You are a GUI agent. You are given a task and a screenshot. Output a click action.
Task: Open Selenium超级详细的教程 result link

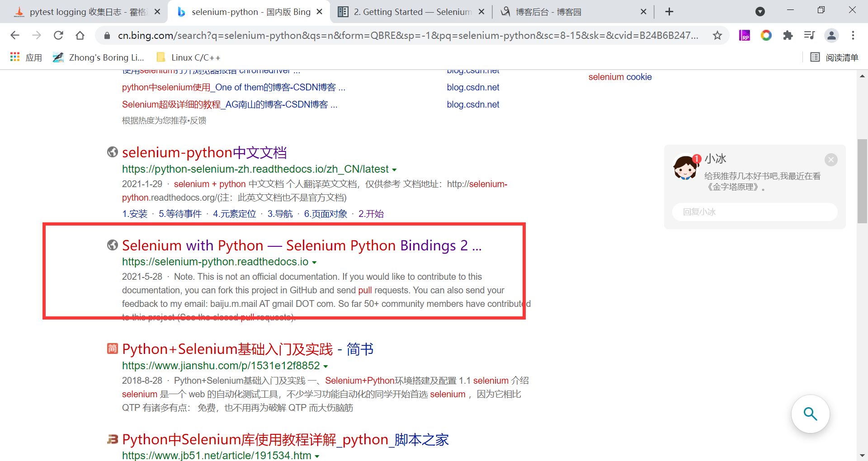(x=229, y=104)
